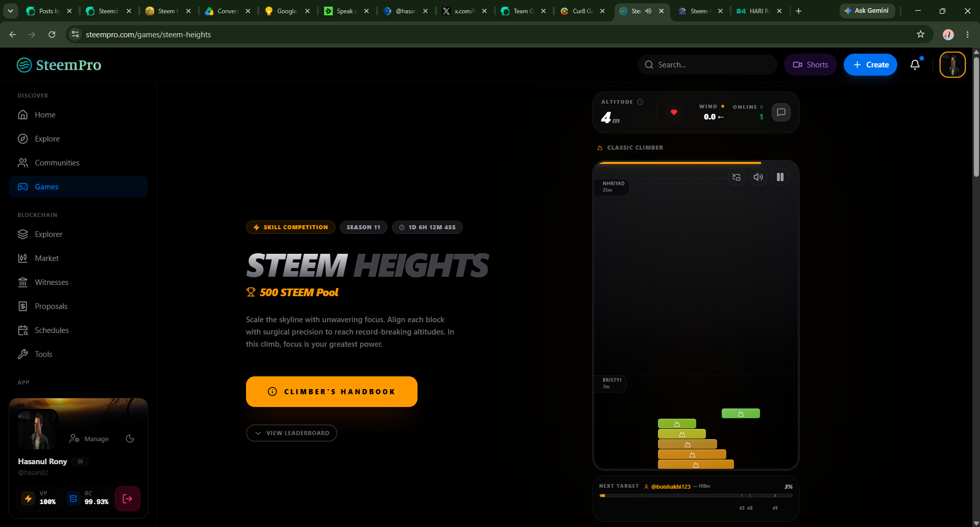The height and width of the screenshot is (527, 980).
Task: Open Tools page
Action: tap(78, 354)
